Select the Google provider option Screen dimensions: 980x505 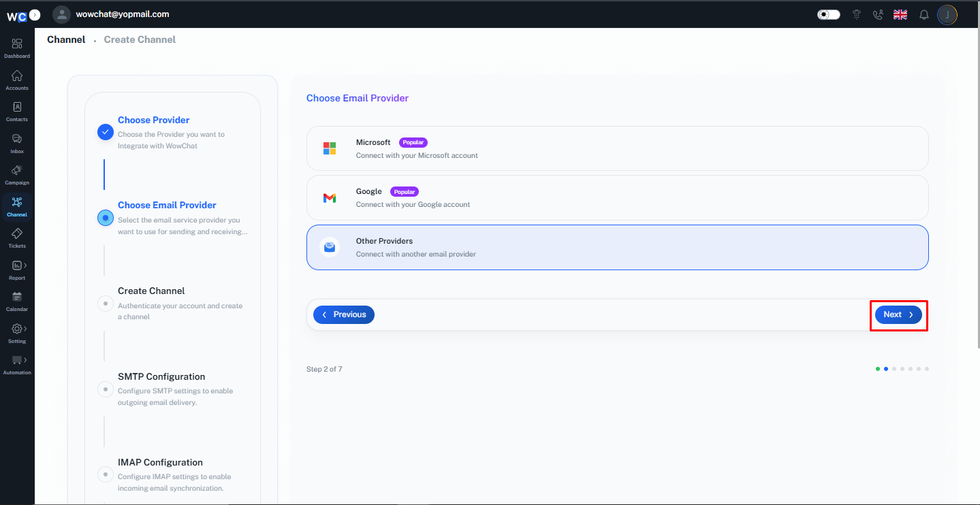pos(618,197)
